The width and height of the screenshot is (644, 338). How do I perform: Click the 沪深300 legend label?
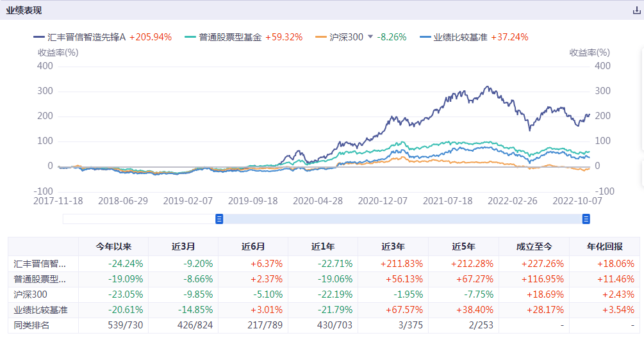[x=347, y=37]
